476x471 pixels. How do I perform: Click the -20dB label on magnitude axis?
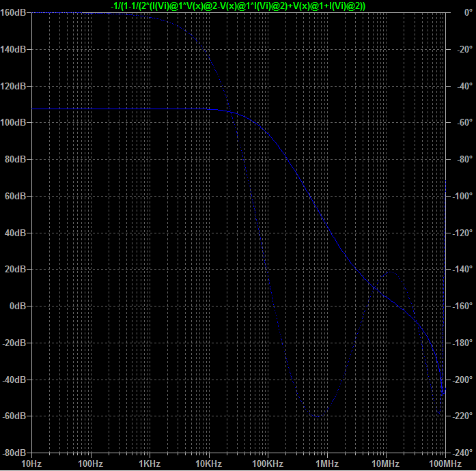pos(14,343)
